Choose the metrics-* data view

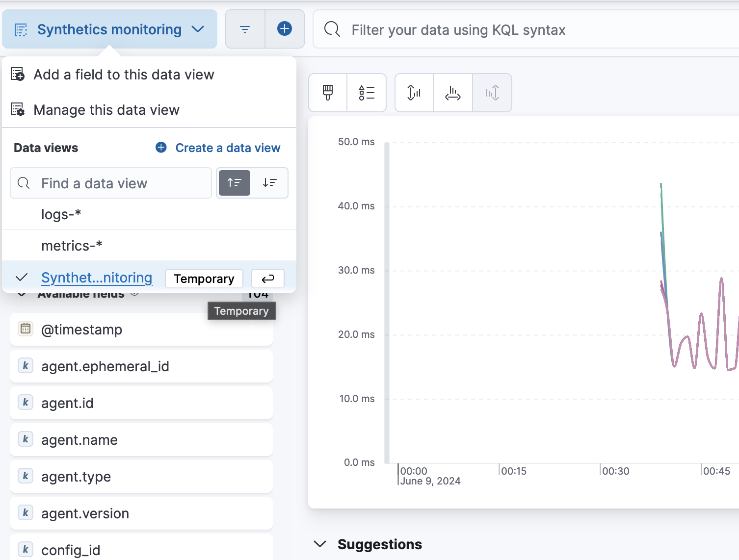[149, 246]
